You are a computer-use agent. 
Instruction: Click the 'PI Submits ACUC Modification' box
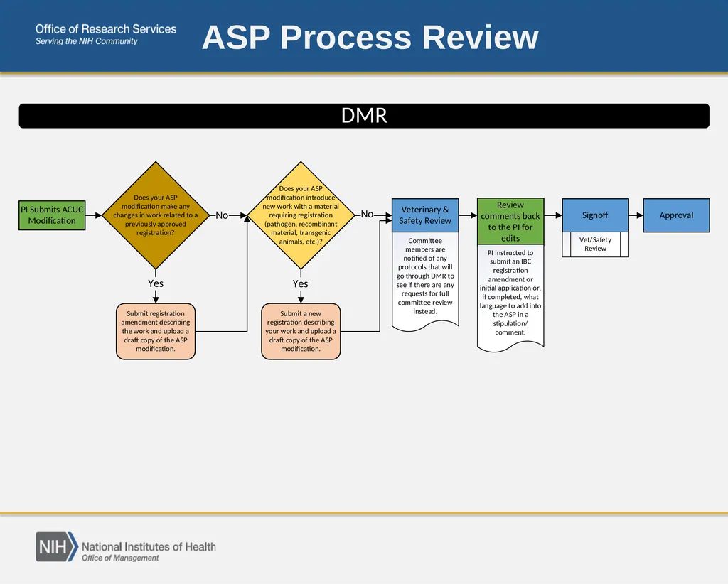pyautogui.click(x=52, y=215)
